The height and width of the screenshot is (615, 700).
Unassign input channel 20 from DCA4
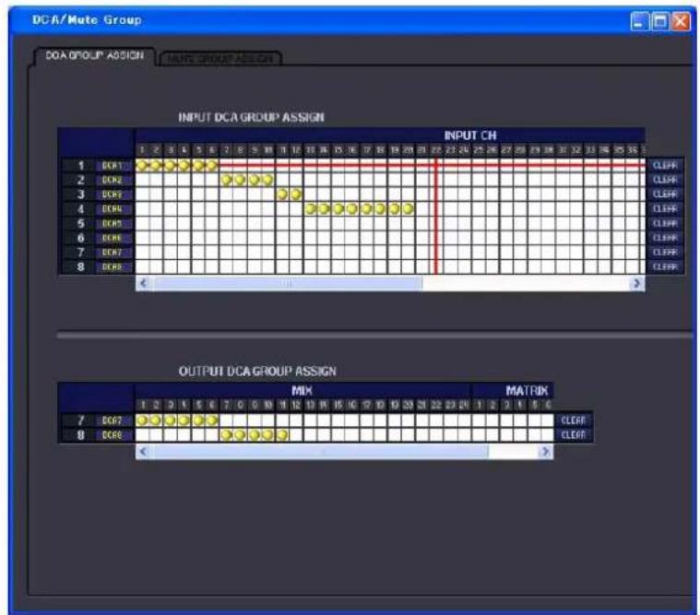coord(408,209)
